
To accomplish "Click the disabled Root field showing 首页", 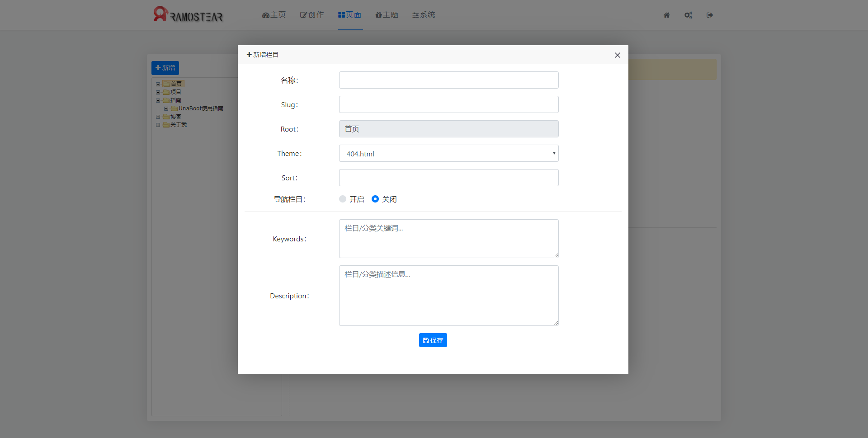I will [449, 129].
